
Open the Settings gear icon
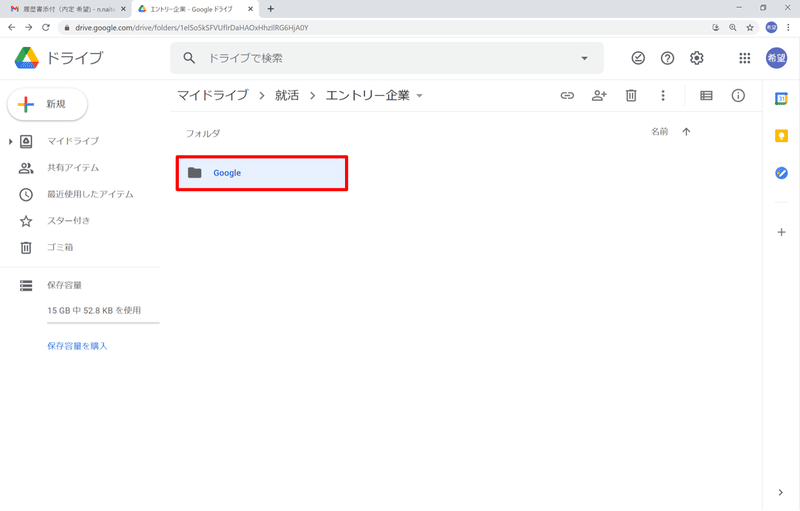click(697, 58)
